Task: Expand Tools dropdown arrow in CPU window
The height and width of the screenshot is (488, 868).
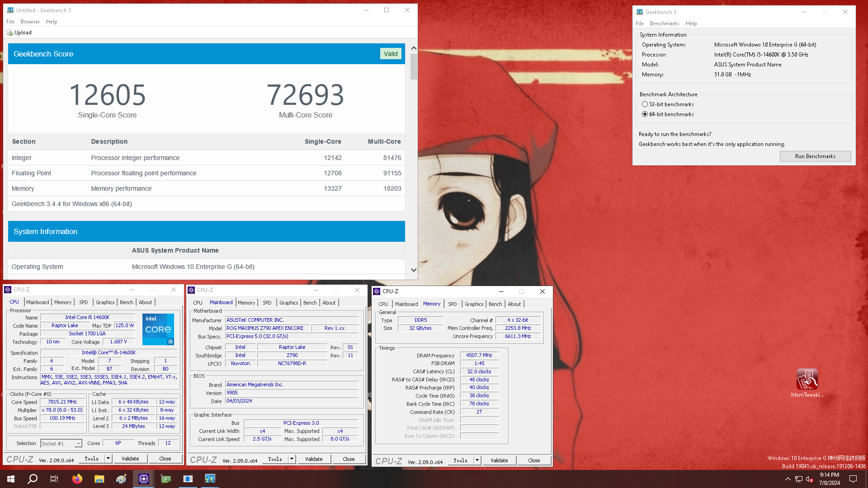Action: [x=108, y=459]
